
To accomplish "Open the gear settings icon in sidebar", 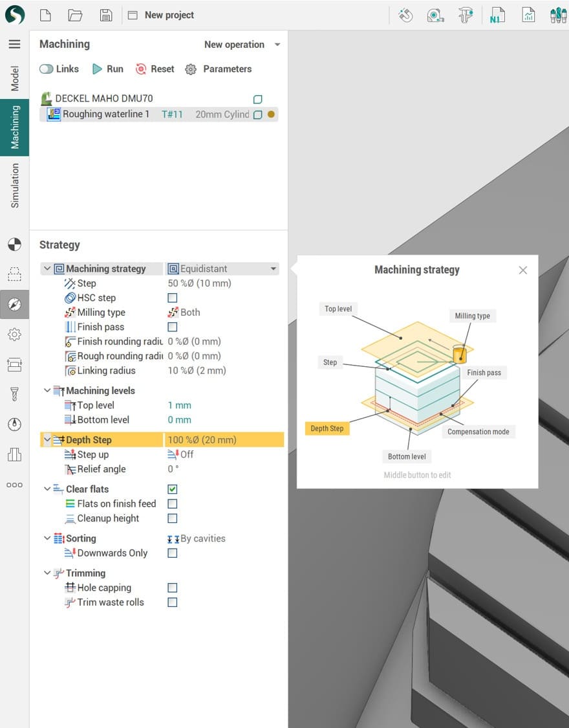I will pos(14,335).
